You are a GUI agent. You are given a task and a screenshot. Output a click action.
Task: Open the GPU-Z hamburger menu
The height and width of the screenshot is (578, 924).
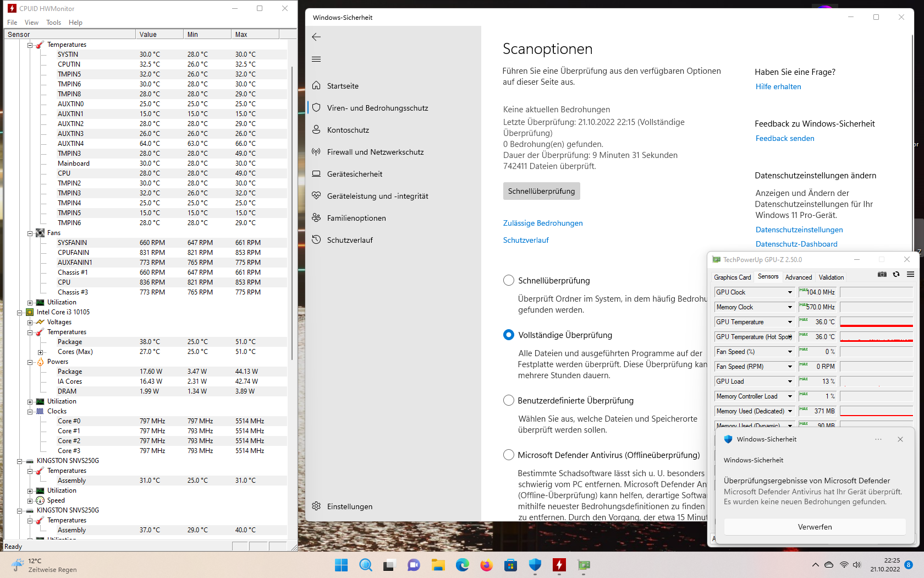911,274
